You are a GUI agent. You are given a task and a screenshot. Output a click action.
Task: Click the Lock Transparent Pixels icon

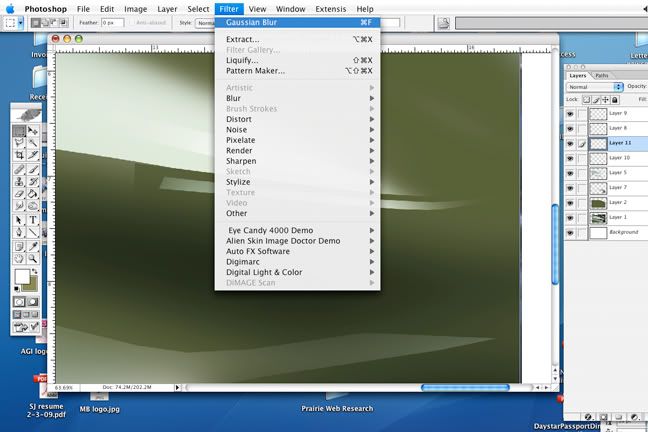(586, 100)
